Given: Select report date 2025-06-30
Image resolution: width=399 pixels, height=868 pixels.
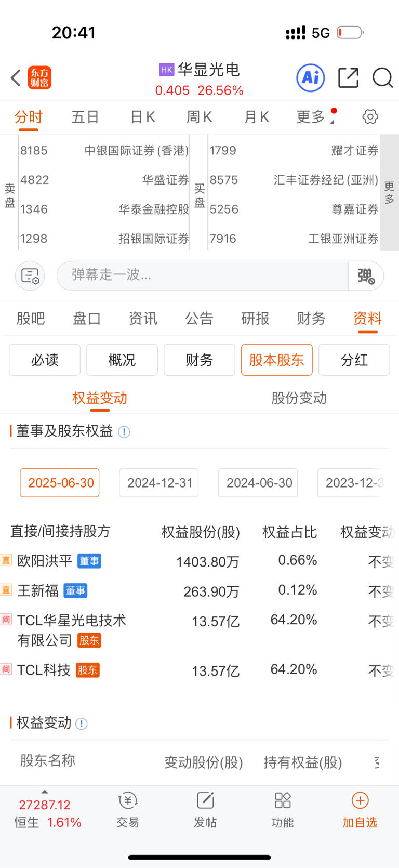Looking at the screenshot, I should (x=60, y=483).
